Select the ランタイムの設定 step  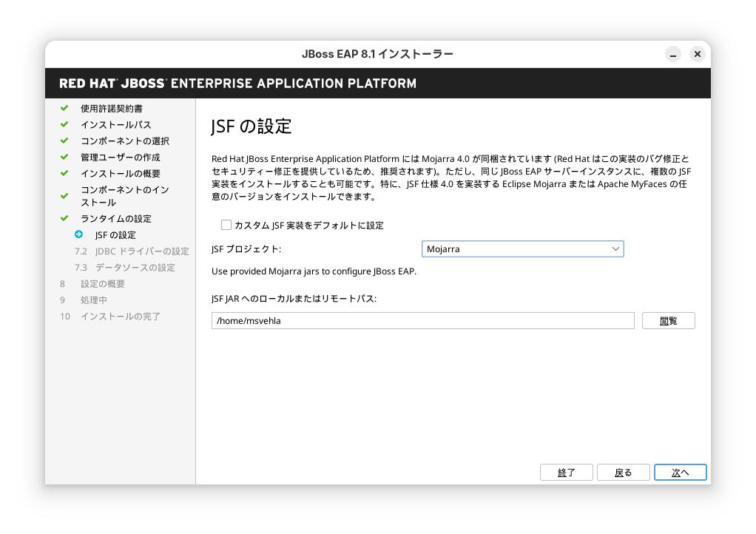(x=115, y=219)
